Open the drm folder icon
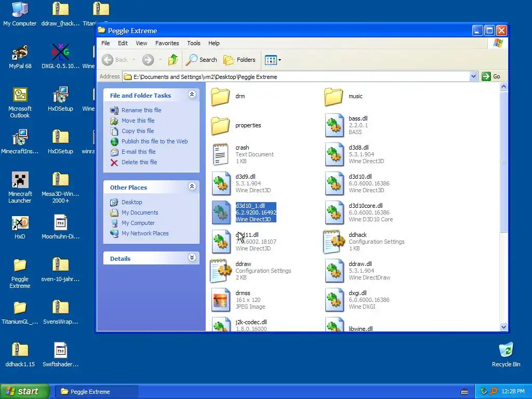 pos(220,96)
